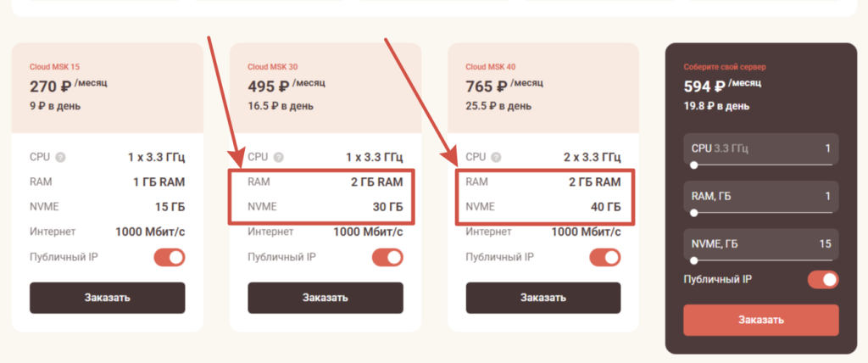Turn off Публичный IP for Cloud MSK 40

[x=606, y=257]
